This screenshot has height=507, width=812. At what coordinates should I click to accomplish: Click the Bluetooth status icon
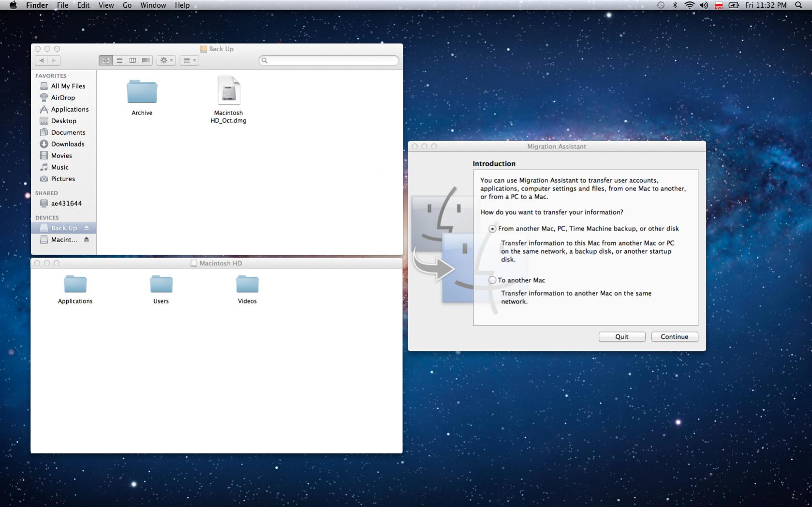coord(675,5)
